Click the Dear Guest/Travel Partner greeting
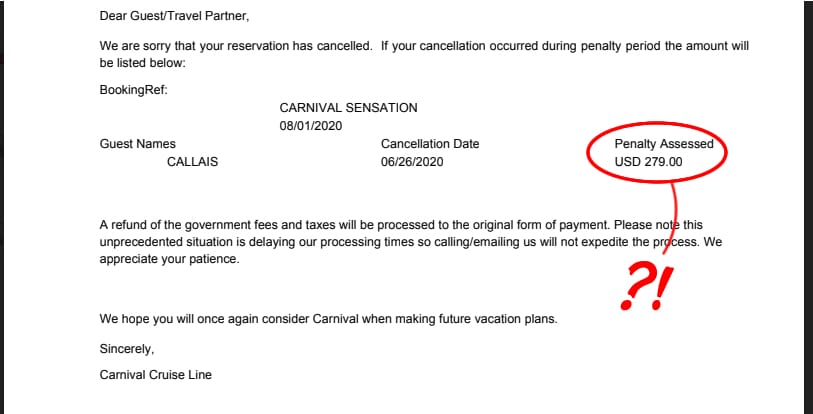The image size is (813, 414). pos(174,16)
